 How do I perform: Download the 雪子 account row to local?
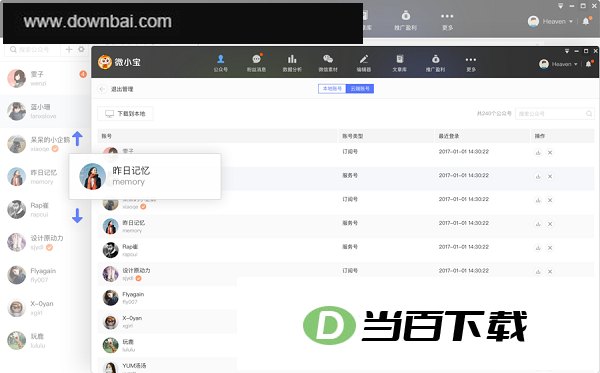pyautogui.click(x=538, y=152)
